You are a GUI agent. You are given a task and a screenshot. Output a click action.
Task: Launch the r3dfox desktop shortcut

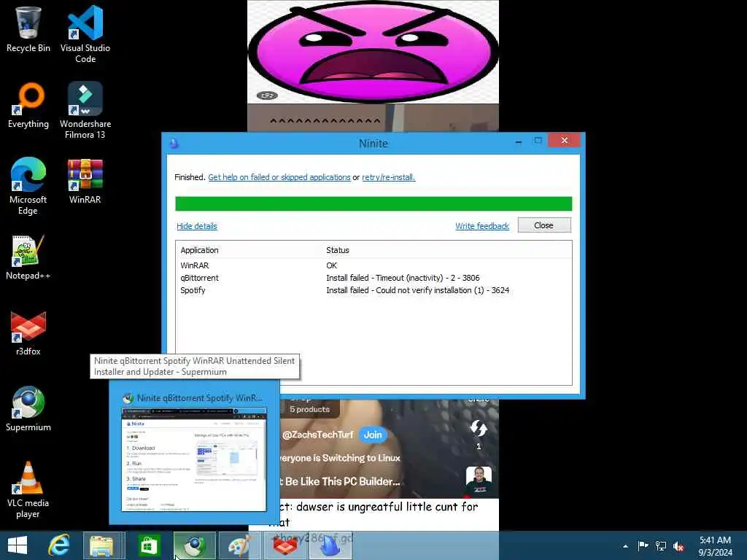(28, 333)
